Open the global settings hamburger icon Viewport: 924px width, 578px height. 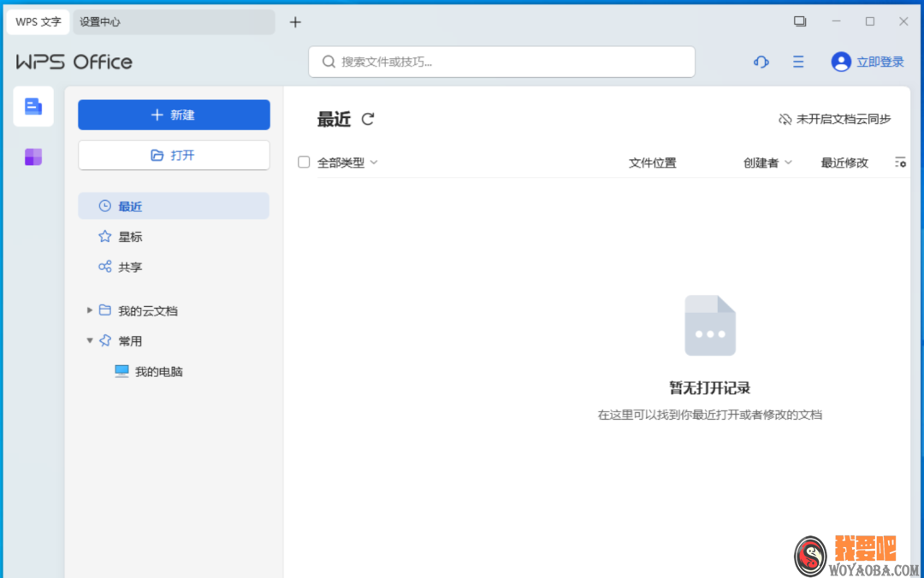797,62
